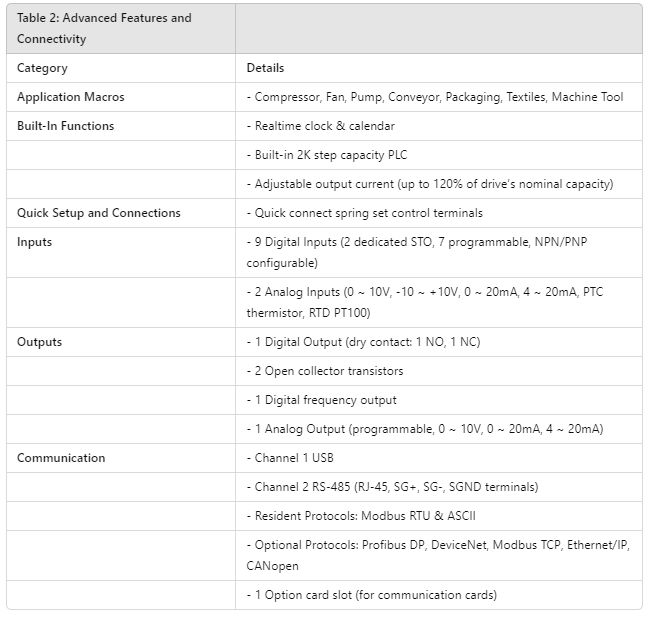The width and height of the screenshot is (650, 620).
Task: Select the Application Macros row label
Action: pyautogui.click(x=70, y=97)
